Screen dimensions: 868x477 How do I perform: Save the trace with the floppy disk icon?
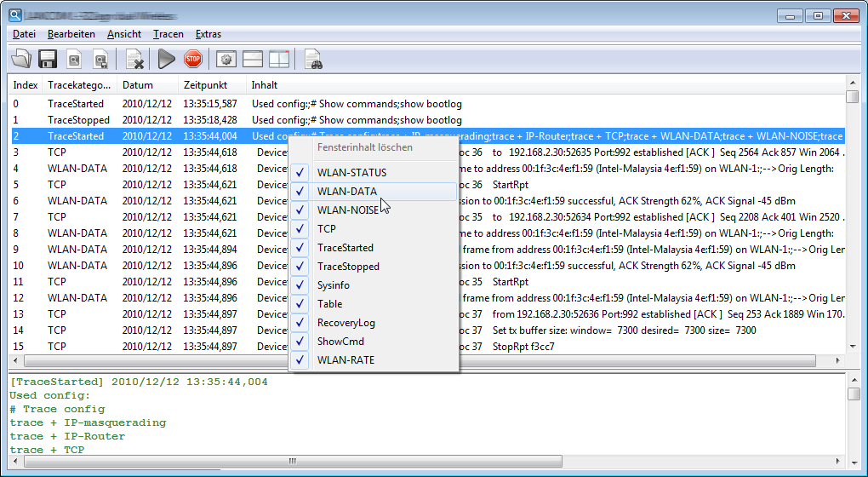[x=48, y=59]
